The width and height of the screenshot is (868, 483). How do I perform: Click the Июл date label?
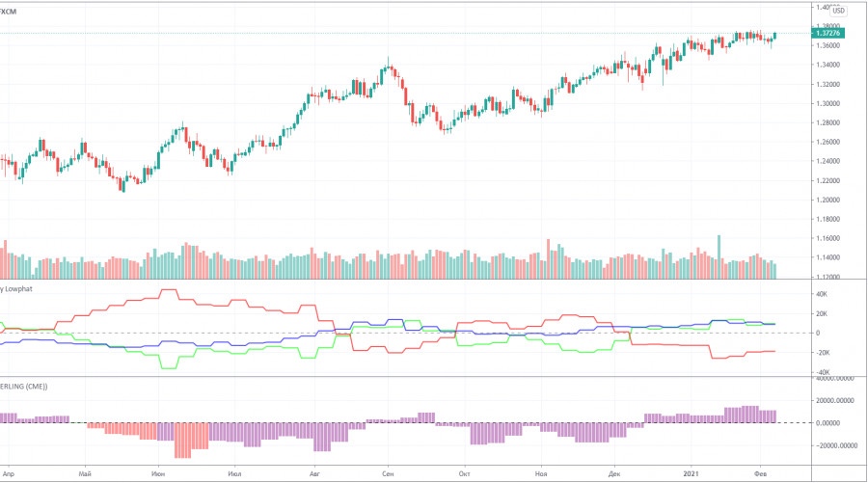pos(234,474)
